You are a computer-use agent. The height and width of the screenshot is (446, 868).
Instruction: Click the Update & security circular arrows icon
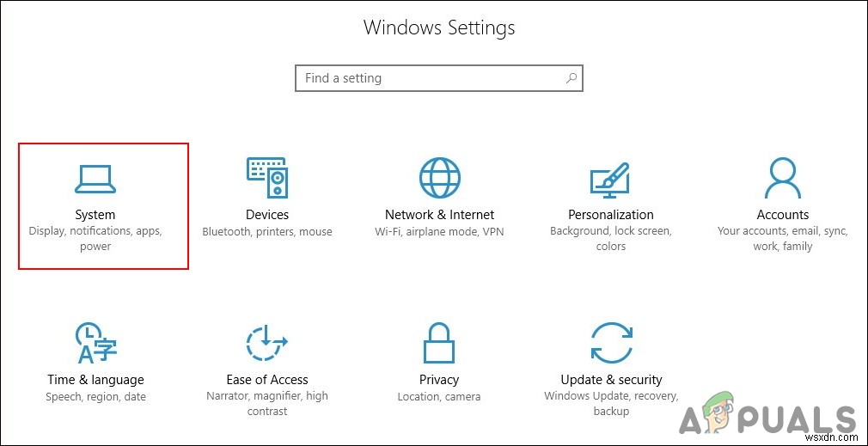(611, 343)
